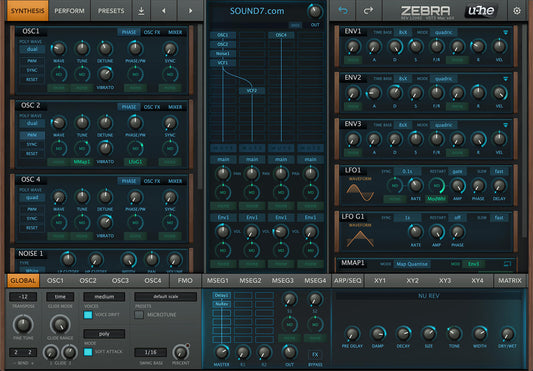
Task: Click the ENV2 Release knob
Action: point(478,92)
